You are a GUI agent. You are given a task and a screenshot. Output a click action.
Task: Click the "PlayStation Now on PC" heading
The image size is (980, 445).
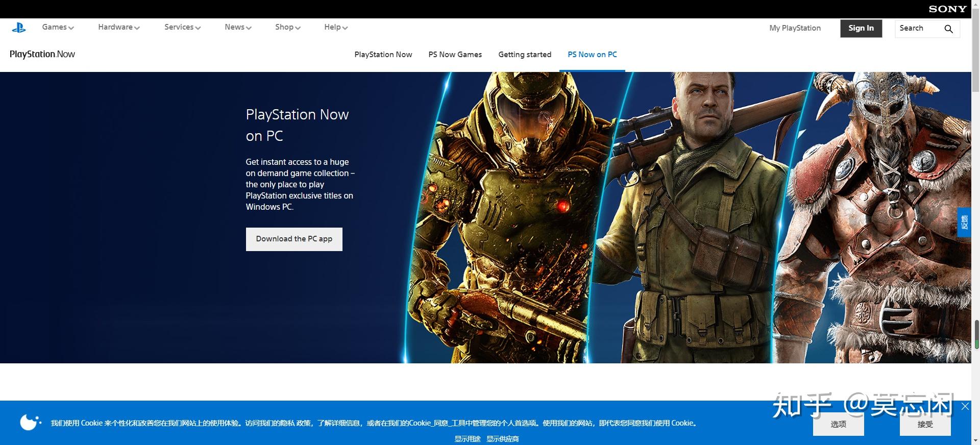coord(297,125)
